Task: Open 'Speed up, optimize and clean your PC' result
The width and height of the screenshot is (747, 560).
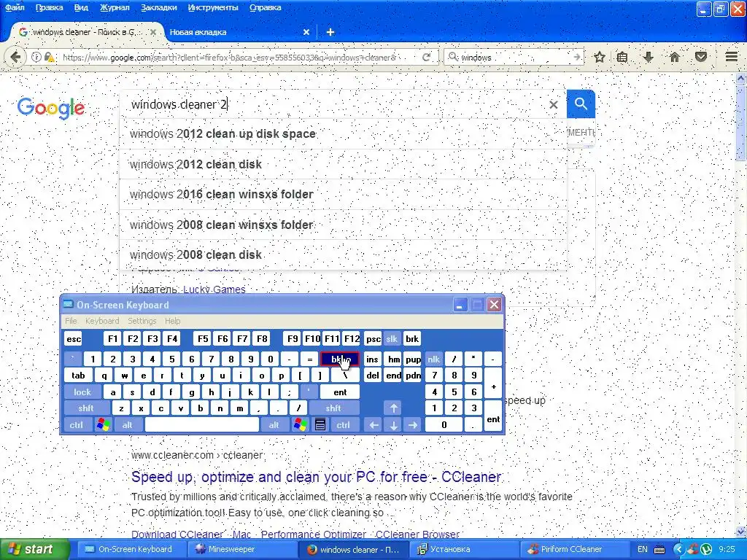Action: click(x=317, y=477)
